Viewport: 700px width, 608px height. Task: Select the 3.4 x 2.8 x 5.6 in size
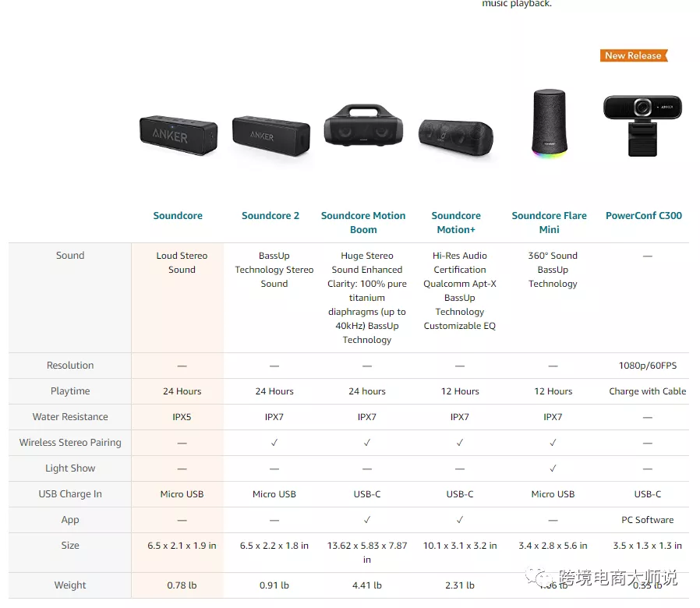coord(553,546)
